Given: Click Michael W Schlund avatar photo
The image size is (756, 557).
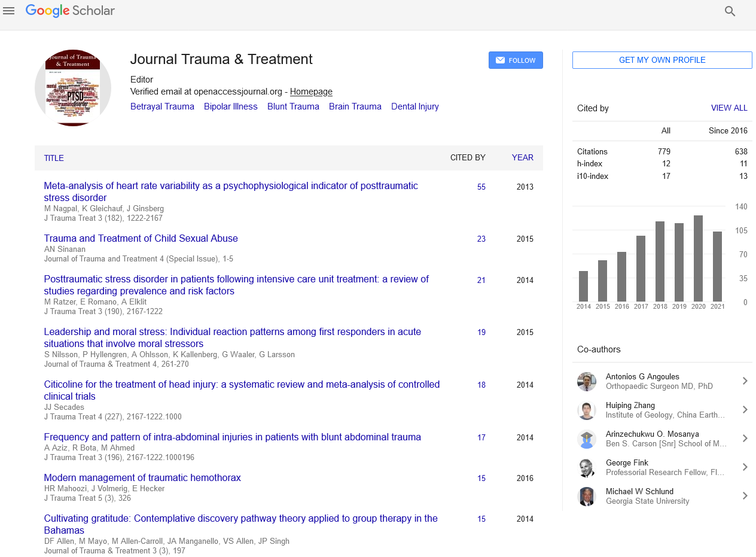Looking at the screenshot, I should point(587,496).
